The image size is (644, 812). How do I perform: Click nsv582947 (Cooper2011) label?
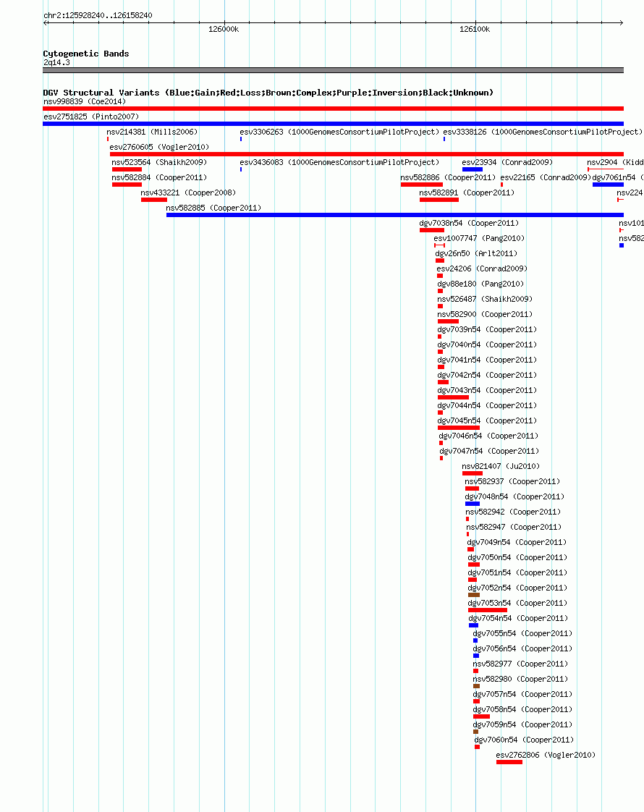pos(514,527)
